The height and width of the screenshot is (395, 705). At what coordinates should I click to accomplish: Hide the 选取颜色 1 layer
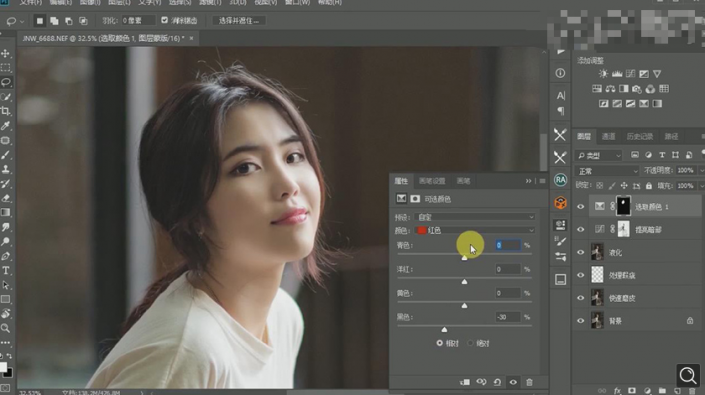click(x=580, y=207)
